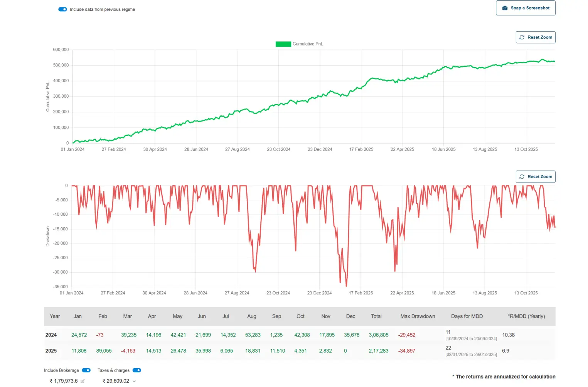Click the refresh icon on the drawdown Reset Zoom
The height and width of the screenshot is (387, 588).
(522, 176)
